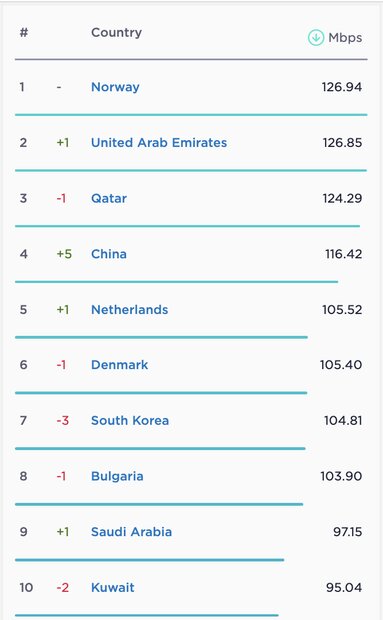This screenshot has width=383, height=620.
Task: Sort by the Mbps column header
Action: (345, 38)
